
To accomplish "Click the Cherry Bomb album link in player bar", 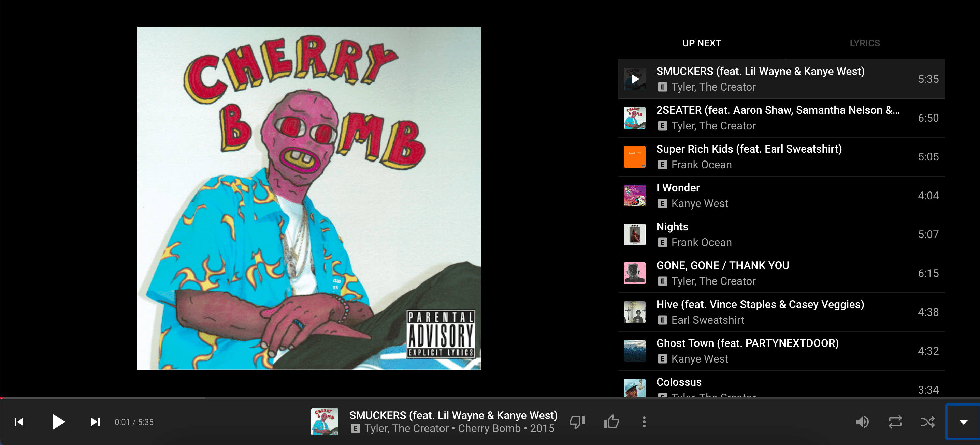I will click(489, 428).
